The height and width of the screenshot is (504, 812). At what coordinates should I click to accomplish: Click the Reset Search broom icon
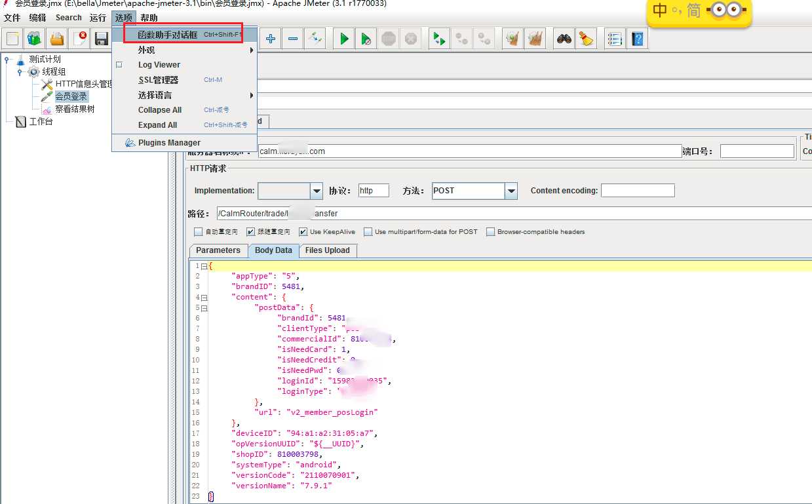click(586, 39)
